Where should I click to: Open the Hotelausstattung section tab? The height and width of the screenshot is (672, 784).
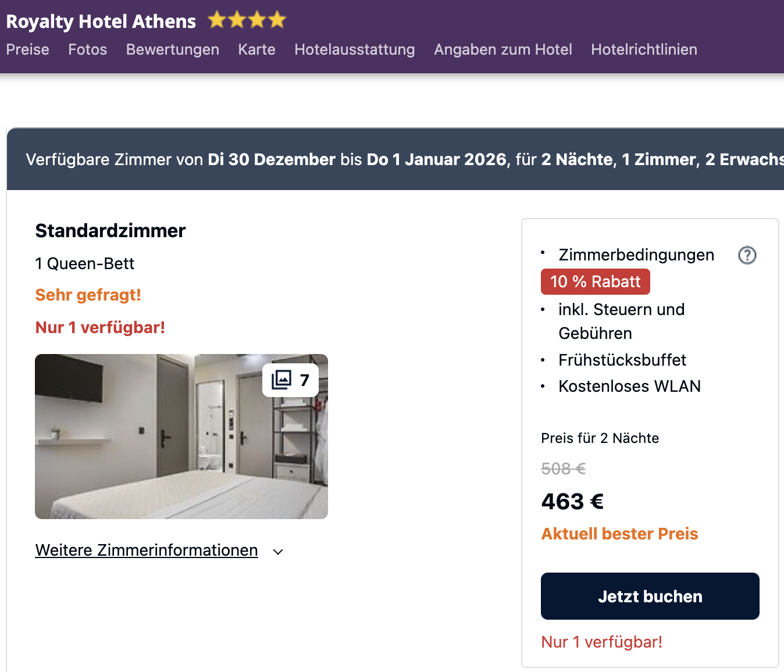click(354, 49)
